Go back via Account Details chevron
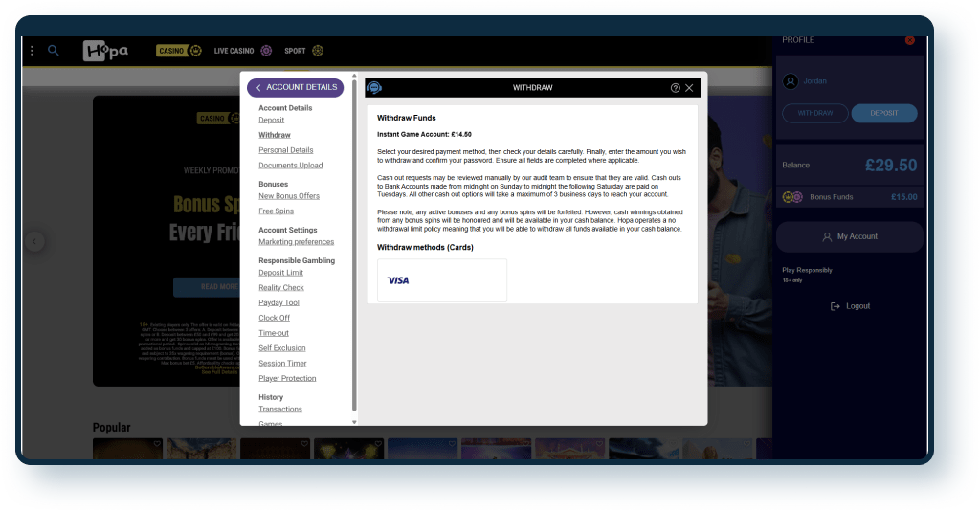This screenshot has height=511, width=980. click(x=258, y=88)
